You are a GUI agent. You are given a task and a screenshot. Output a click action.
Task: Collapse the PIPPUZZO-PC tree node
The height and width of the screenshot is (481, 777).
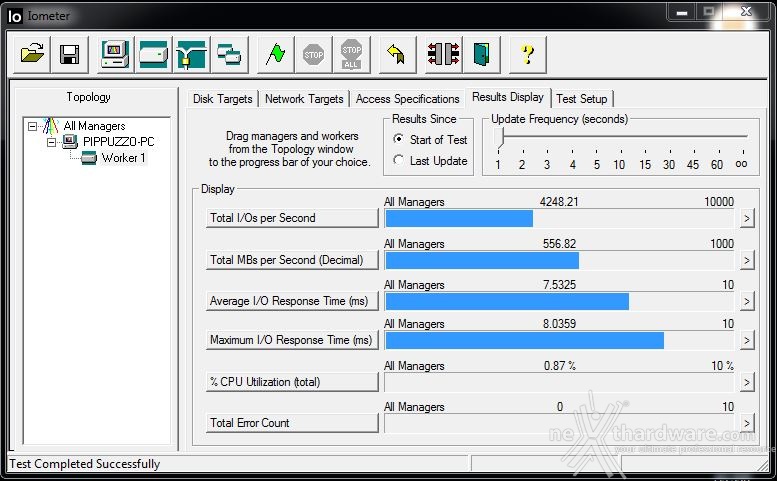pos(51,142)
